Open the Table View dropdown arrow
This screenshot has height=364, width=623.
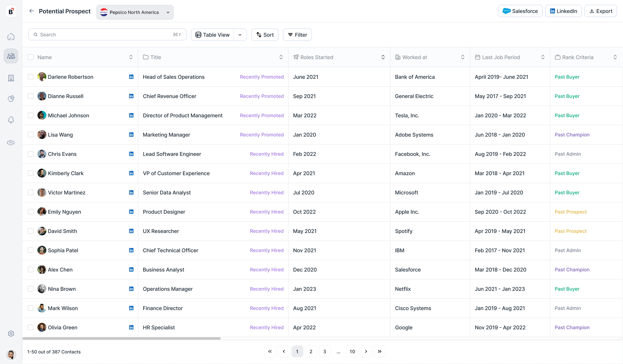click(x=240, y=35)
